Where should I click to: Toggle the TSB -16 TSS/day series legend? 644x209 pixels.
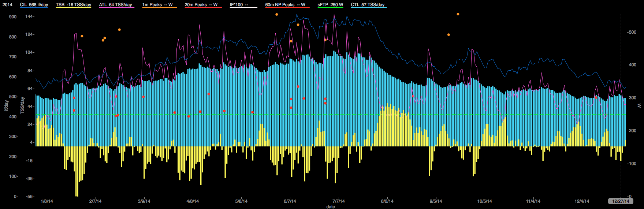click(x=73, y=5)
